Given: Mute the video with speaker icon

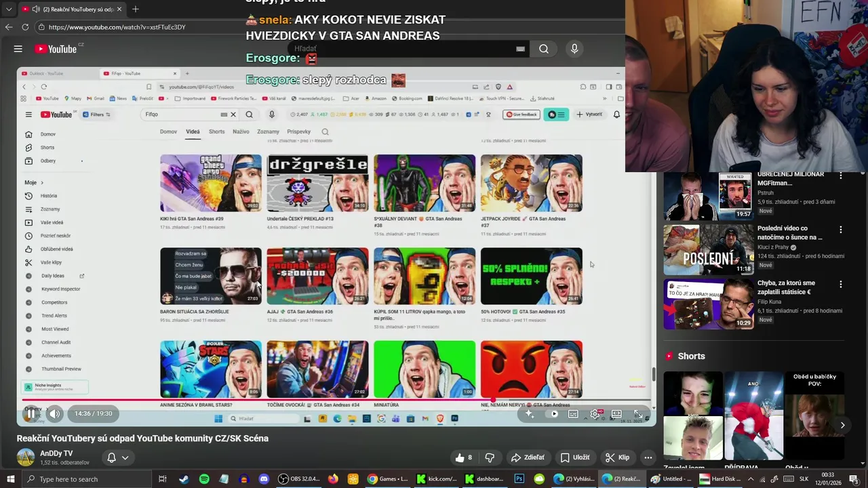Looking at the screenshot, I should 55,413.
